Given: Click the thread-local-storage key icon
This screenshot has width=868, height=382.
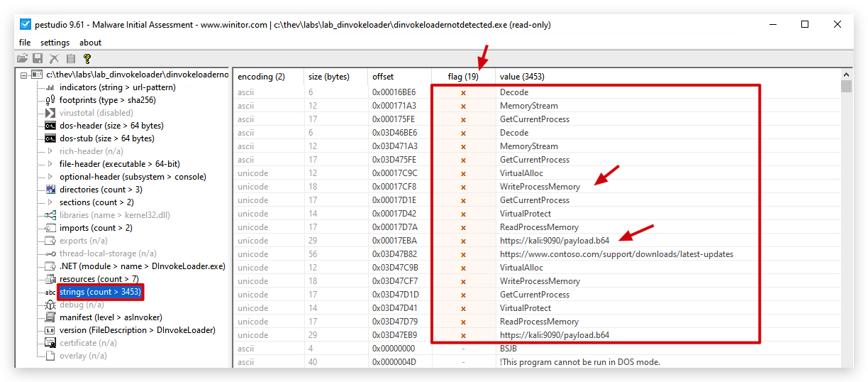Looking at the screenshot, I should (50, 253).
